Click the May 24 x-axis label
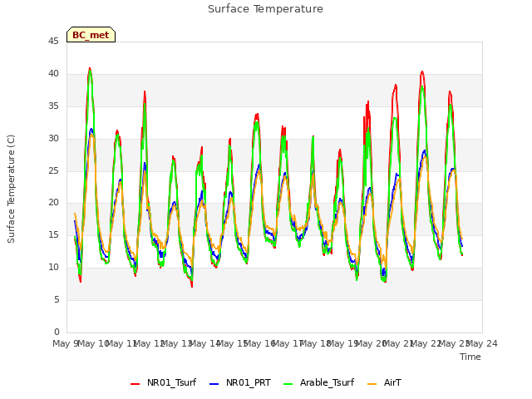The height and width of the screenshot is (399, 532). pyautogui.click(x=482, y=343)
